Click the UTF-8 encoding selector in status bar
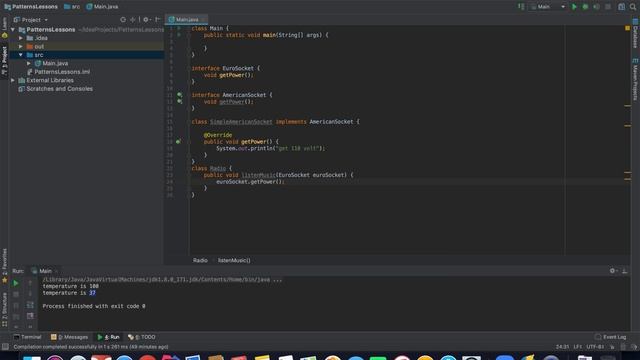Screen dimensions: 640x360 (x=595, y=347)
